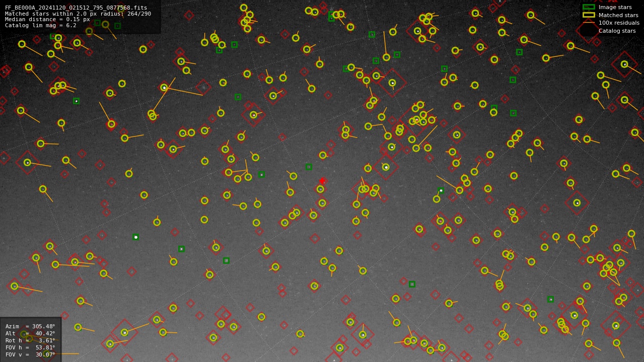Screen dimensions: 644x362
Task: Select the '100x residuals' legend label
Action: point(619,23)
